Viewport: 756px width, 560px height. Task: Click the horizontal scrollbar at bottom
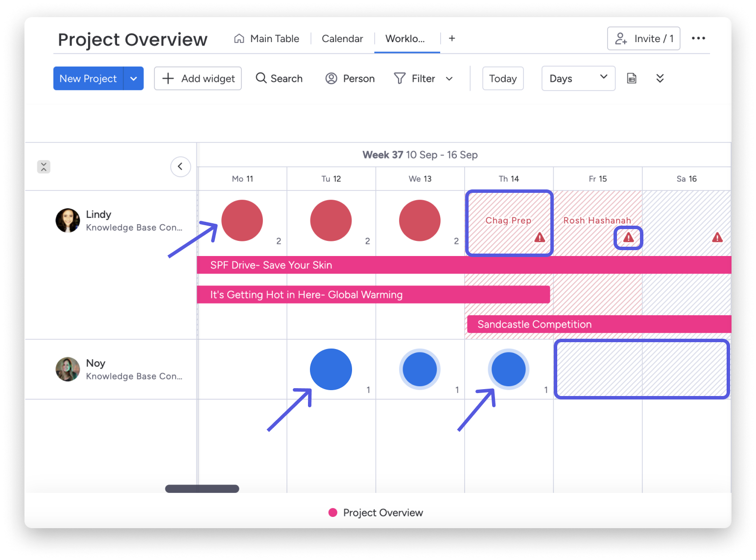202,489
